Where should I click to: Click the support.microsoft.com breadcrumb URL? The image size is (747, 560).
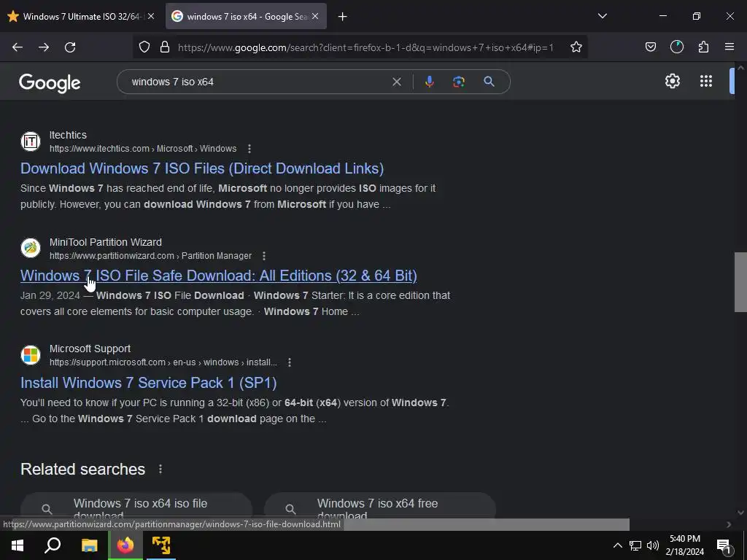pyautogui.click(x=163, y=362)
